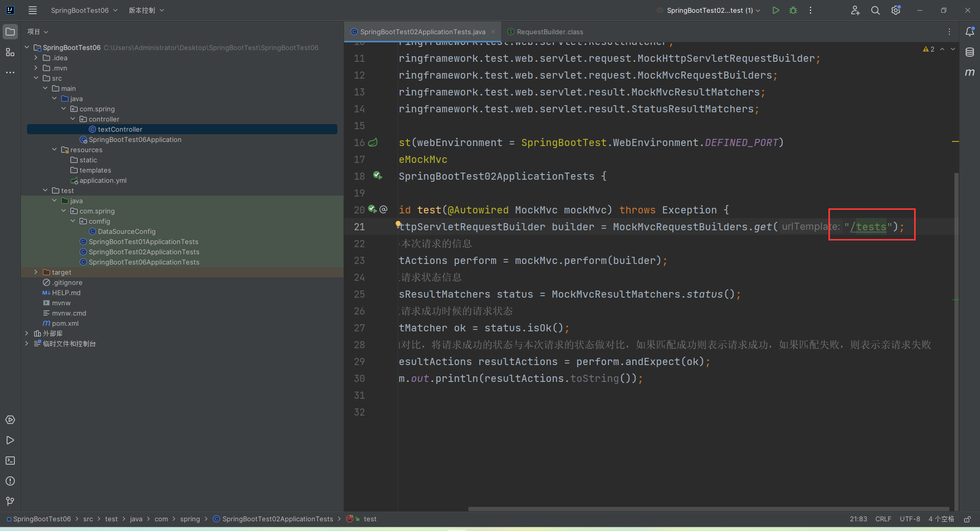Open Database tool window
The image size is (980, 531).
[x=970, y=52]
